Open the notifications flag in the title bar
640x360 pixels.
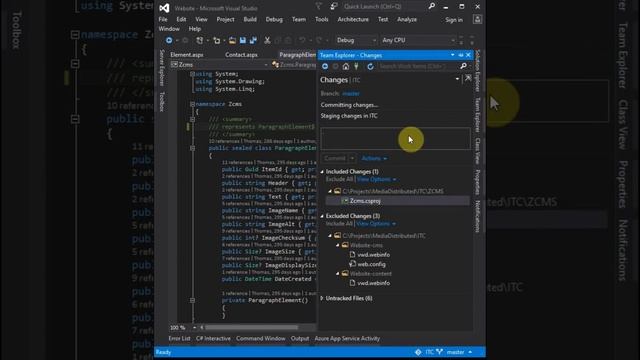[319, 7]
